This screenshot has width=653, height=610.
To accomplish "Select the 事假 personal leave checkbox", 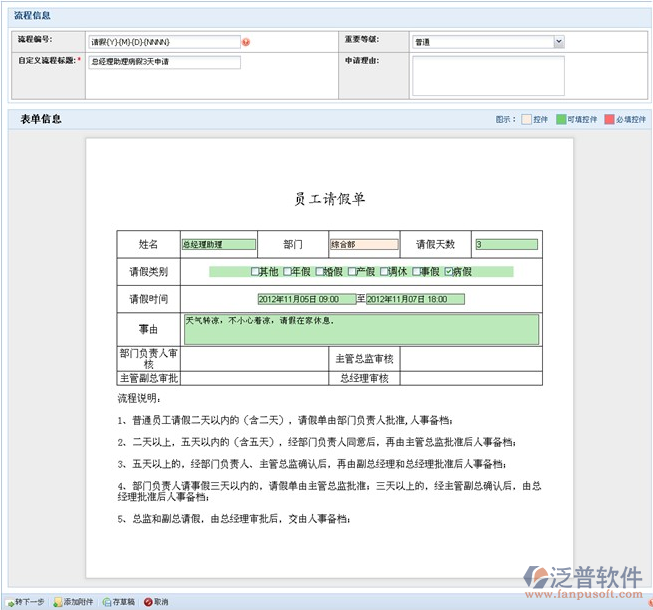I will click(416, 271).
